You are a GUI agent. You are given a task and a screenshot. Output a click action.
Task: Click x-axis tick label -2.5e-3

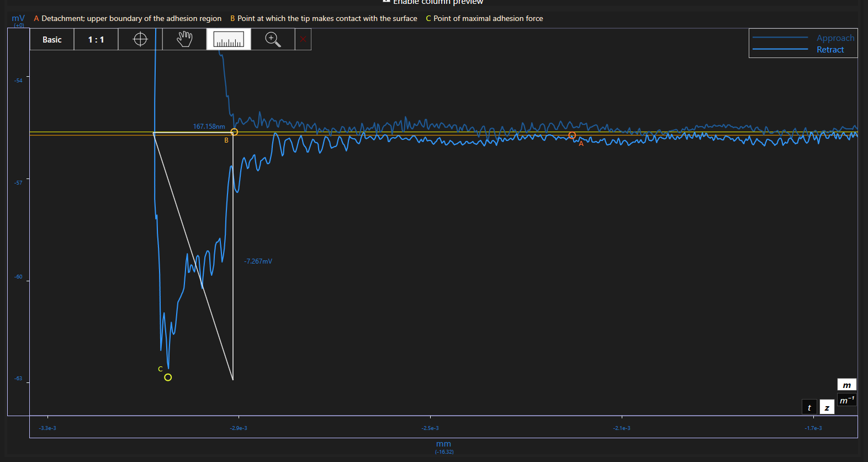tap(430, 428)
